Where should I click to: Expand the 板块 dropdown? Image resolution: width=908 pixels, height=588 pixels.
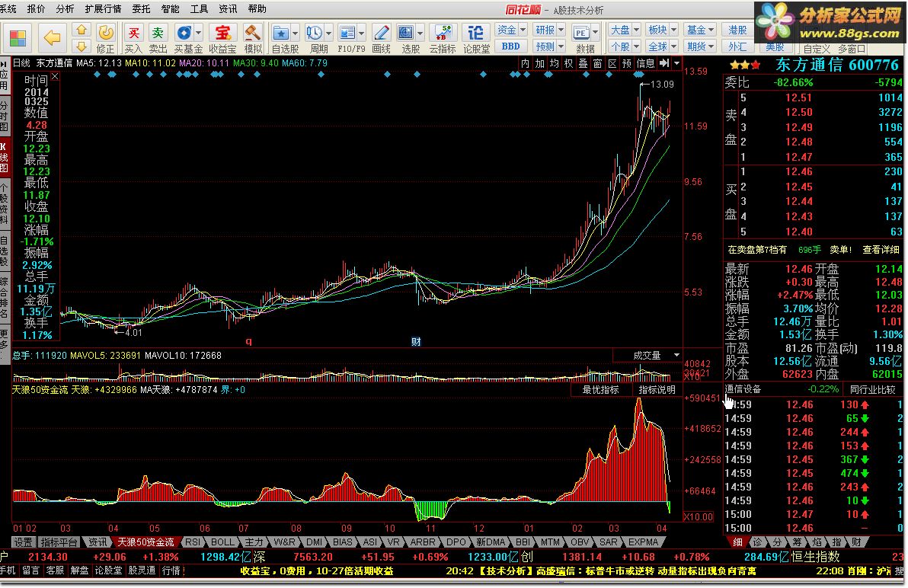(x=674, y=30)
